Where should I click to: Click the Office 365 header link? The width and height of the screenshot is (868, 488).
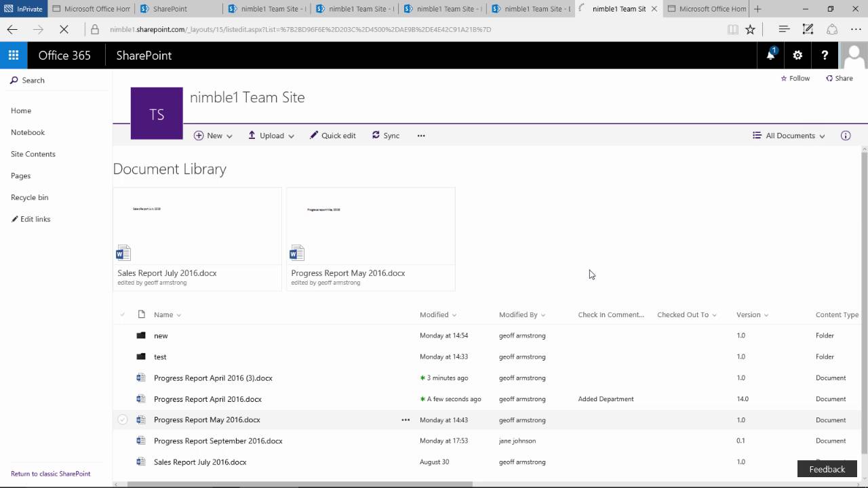[x=64, y=55]
